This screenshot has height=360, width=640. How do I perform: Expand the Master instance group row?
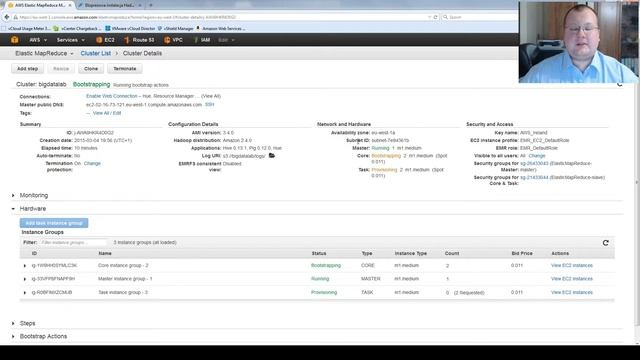point(24,279)
